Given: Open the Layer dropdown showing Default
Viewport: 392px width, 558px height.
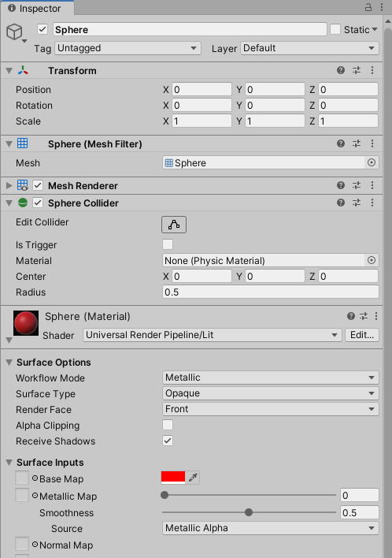Looking at the screenshot, I should coord(309,48).
